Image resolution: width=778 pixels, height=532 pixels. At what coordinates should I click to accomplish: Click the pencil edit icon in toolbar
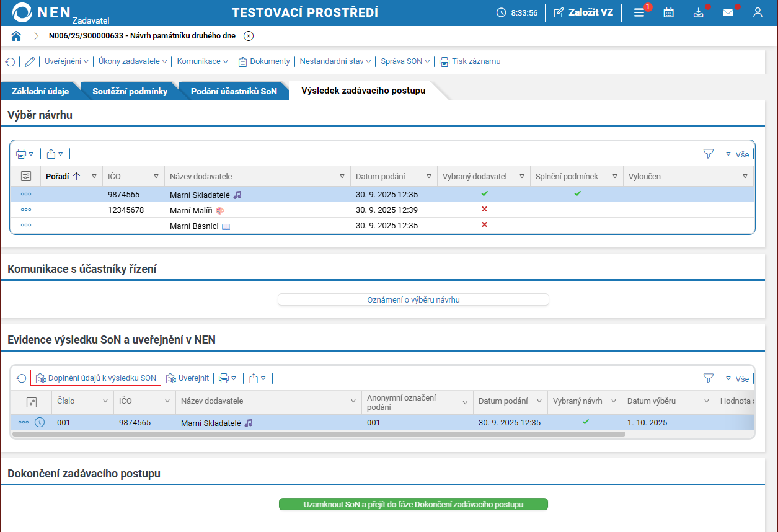coord(30,61)
